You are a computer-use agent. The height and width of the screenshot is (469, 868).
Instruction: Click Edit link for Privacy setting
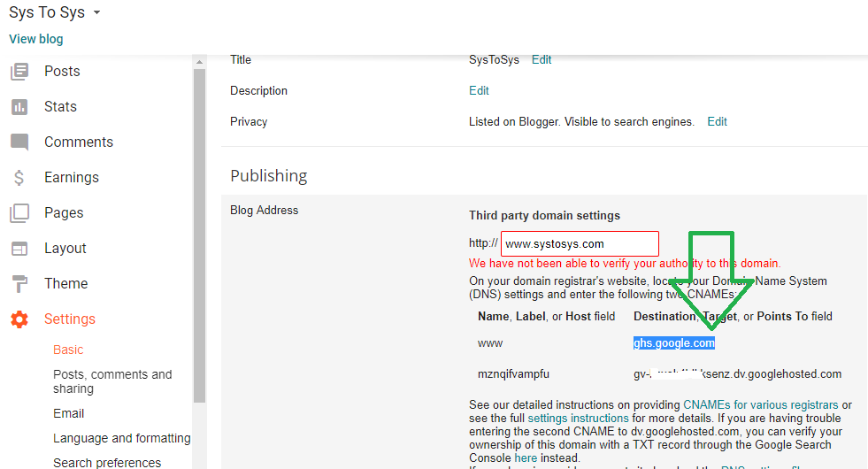click(x=717, y=122)
